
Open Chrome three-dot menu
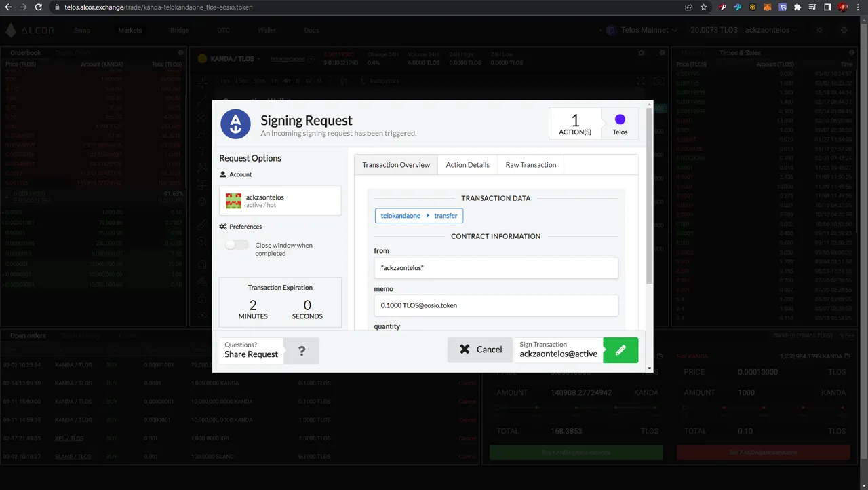pos(859,7)
